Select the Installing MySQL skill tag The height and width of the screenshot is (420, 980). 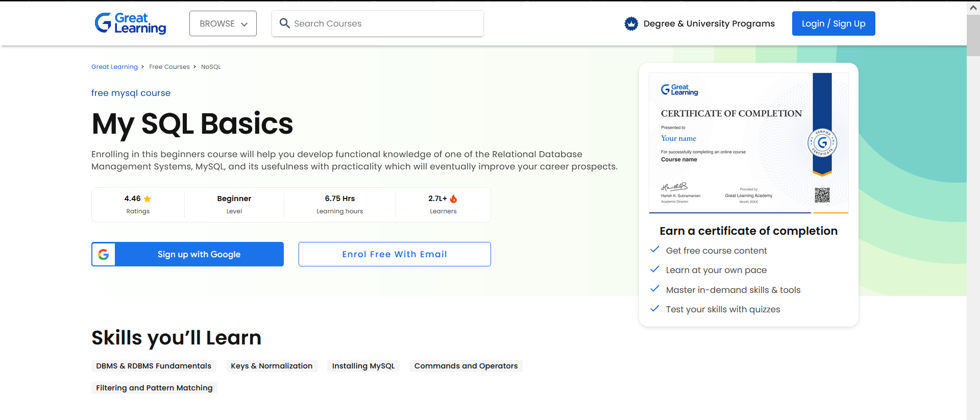tap(363, 366)
